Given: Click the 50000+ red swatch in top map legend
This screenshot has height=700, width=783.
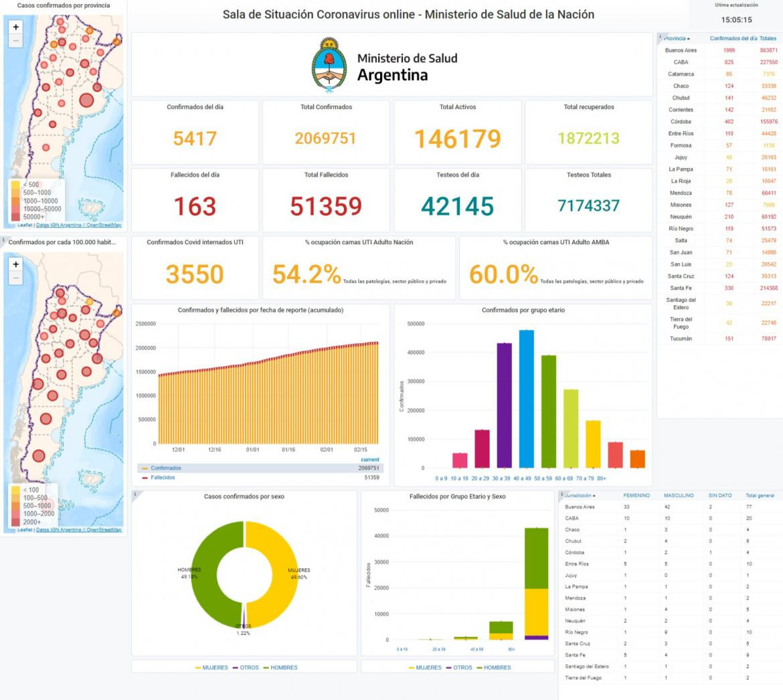Looking at the screenshot, I should click(x=15, y=217).
